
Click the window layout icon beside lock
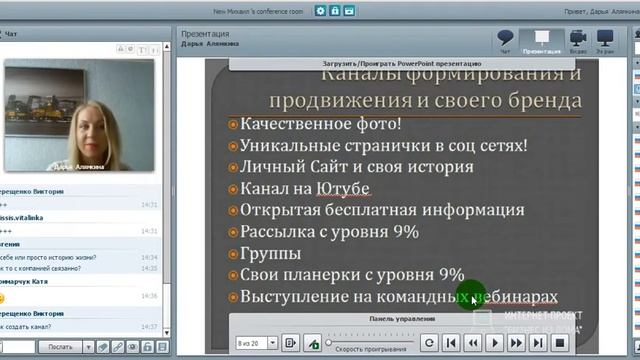pos(349,11)
